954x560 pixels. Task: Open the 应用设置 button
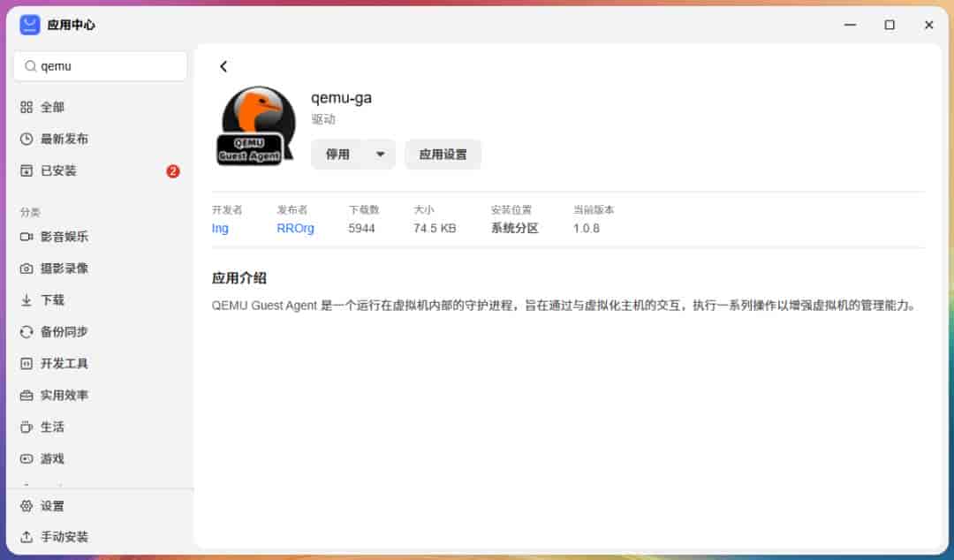pos(443,154)
